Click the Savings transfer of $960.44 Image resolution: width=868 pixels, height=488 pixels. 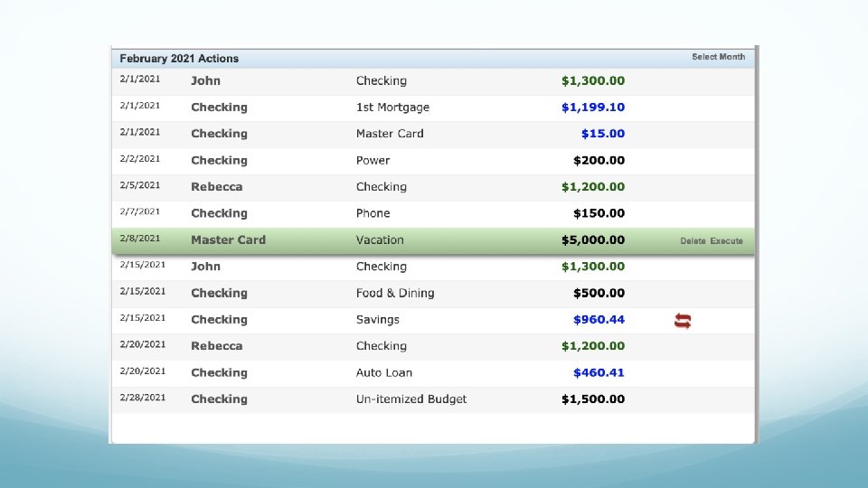[x=433, y=320]
